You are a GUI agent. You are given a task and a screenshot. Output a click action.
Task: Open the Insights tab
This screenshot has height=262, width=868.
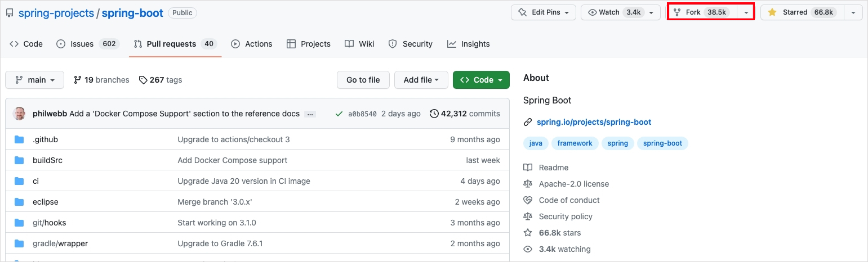469,44
